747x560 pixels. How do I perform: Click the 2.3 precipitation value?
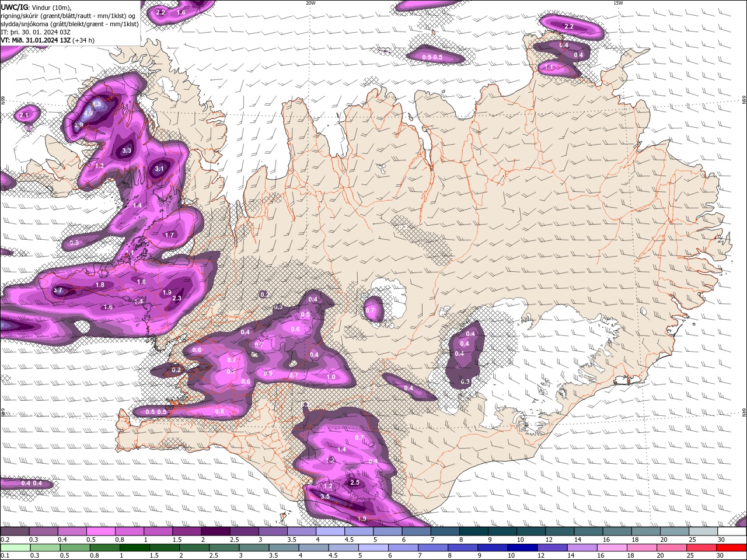point(177,298)
